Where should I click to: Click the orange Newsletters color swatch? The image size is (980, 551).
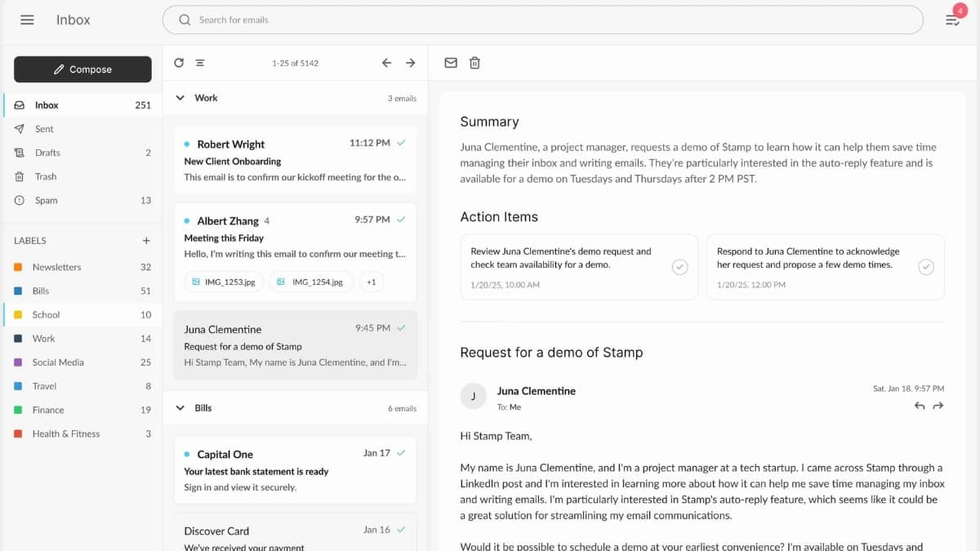pyautogui.click(x=18, y=267)
